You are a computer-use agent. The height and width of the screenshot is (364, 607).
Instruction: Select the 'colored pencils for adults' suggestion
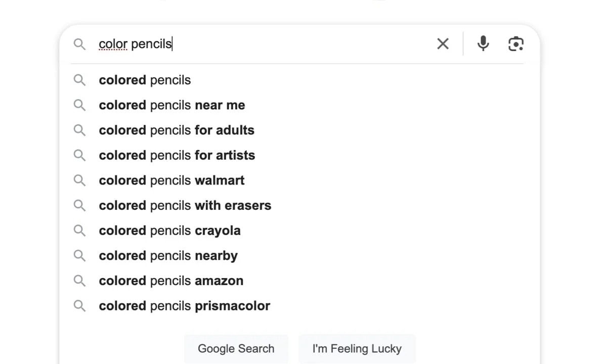click(176, 130)
